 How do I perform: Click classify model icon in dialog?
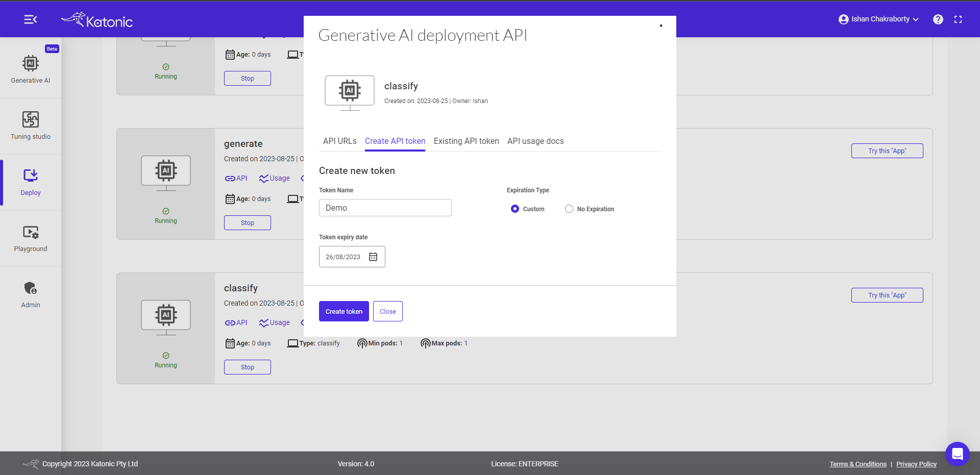pos(350,93)
